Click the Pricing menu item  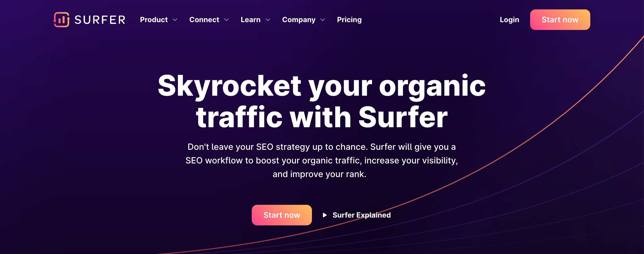click(x=349, y=19)
